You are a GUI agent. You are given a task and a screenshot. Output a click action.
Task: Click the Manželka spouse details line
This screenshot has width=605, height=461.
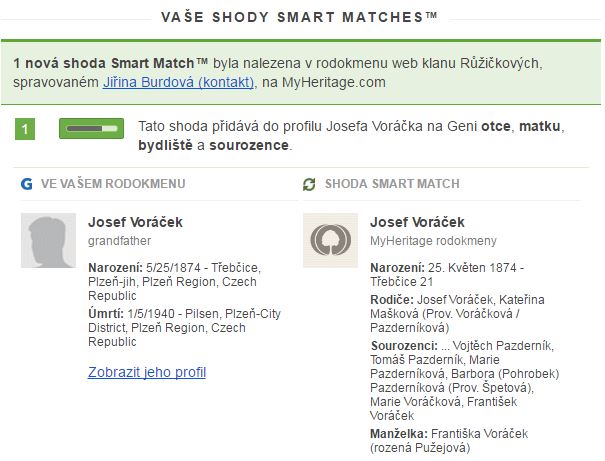448,441
